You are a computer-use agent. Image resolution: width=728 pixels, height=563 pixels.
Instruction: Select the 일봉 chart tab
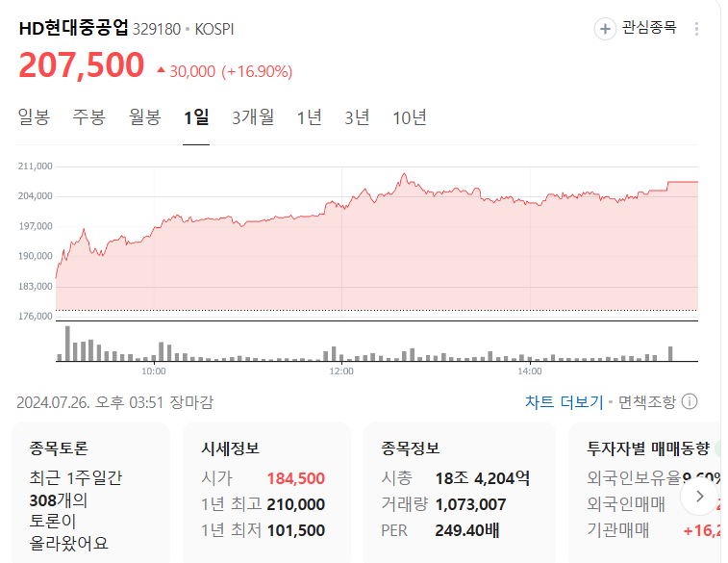coord(34,117)
